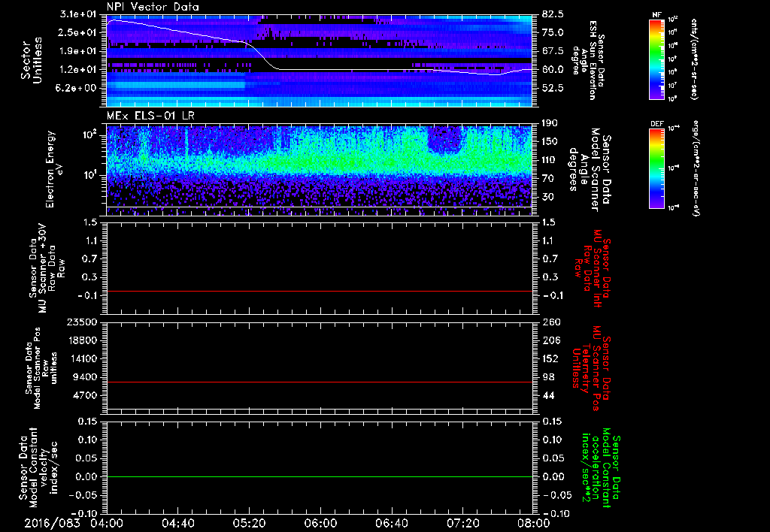
Task: Click the dark dropout patch in ELS spectrogram
Action: 445,139
